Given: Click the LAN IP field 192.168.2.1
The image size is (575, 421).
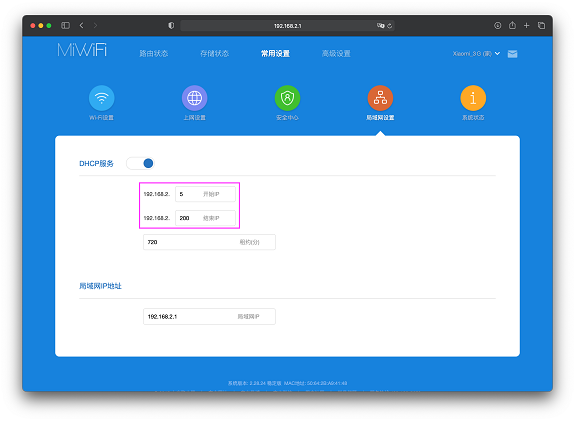Looking at the screenshot, I should click(x=209, y=316).
